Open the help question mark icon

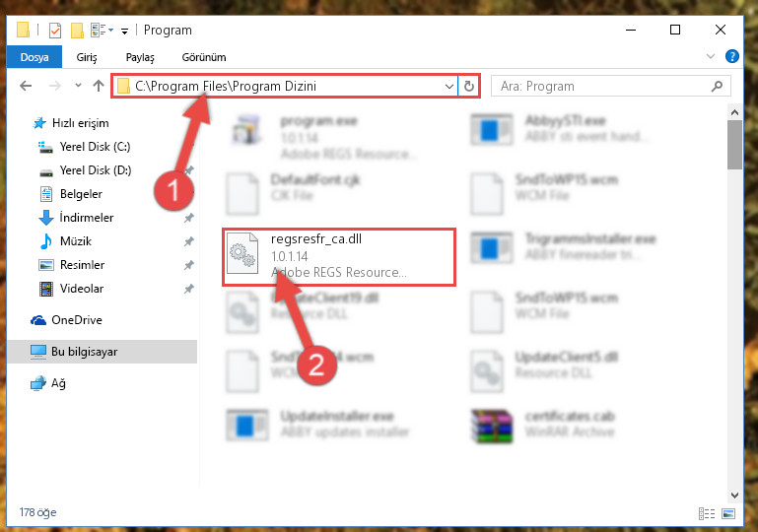pyautogui.click(x=732, y=56)
